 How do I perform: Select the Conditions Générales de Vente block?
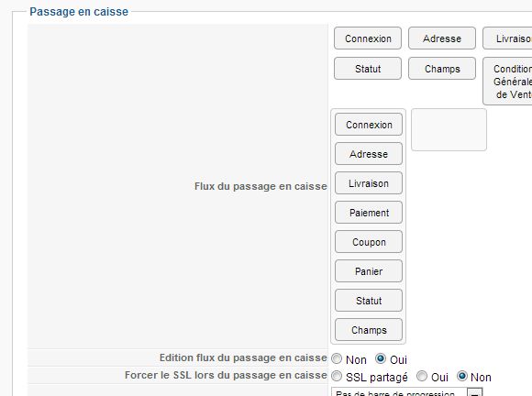pos(507,82)
